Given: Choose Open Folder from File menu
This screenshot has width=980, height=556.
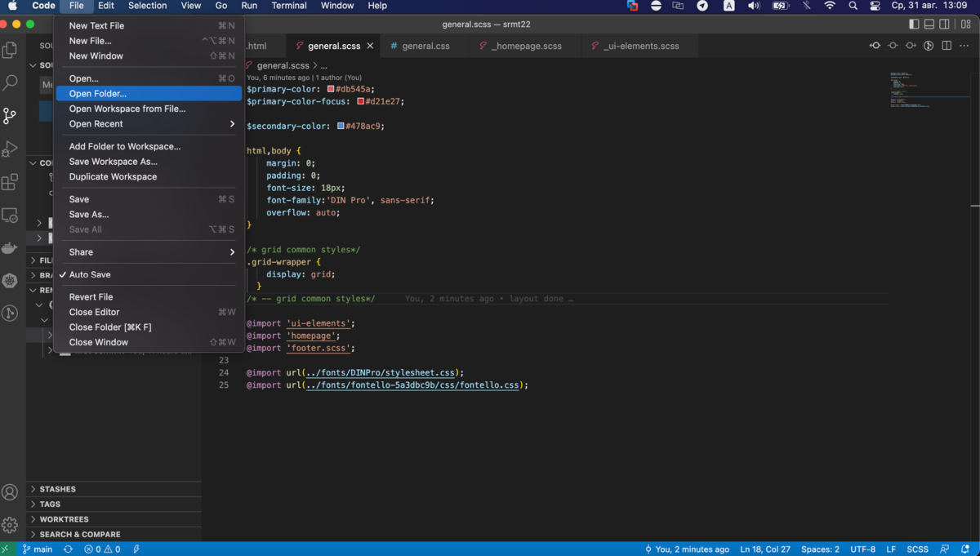Looking at the screenshot, I should pyautogui.click(x=98, y=94).
